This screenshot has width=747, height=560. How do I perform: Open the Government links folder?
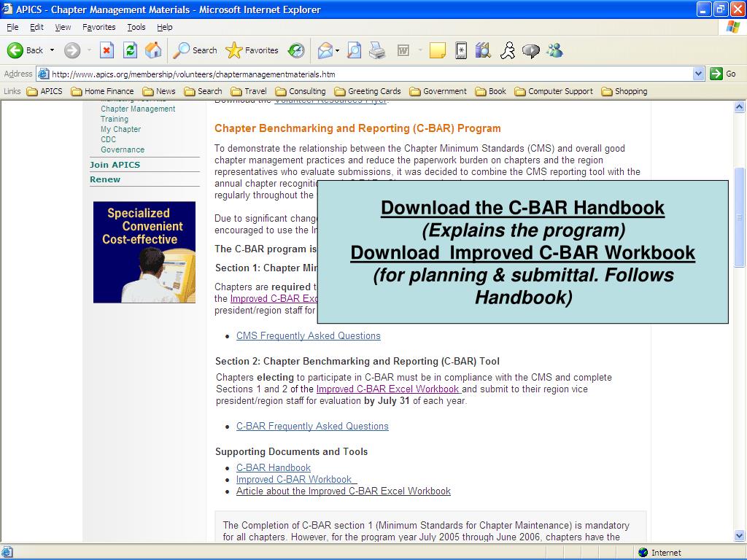coord(438,91)
